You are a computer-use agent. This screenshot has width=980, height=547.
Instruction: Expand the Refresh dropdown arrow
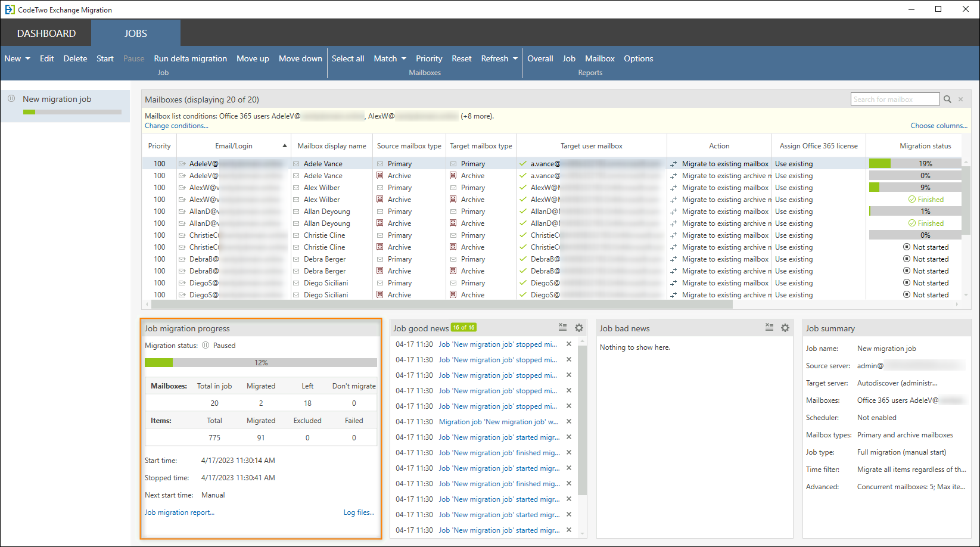tap(515, 58)
